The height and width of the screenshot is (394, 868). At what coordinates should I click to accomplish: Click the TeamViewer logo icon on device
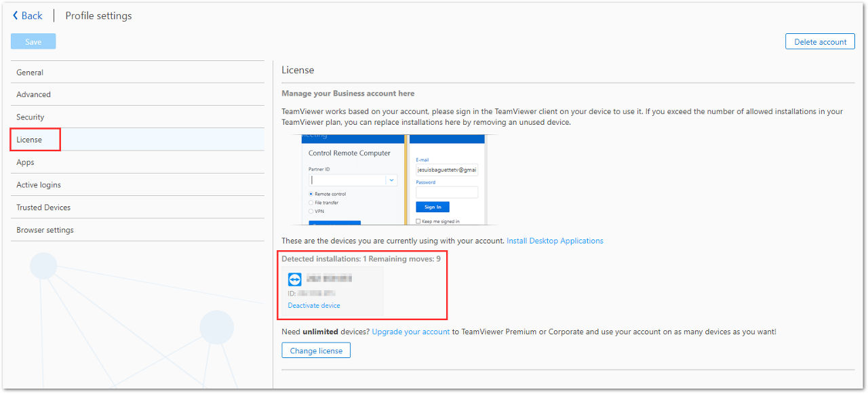295,279
